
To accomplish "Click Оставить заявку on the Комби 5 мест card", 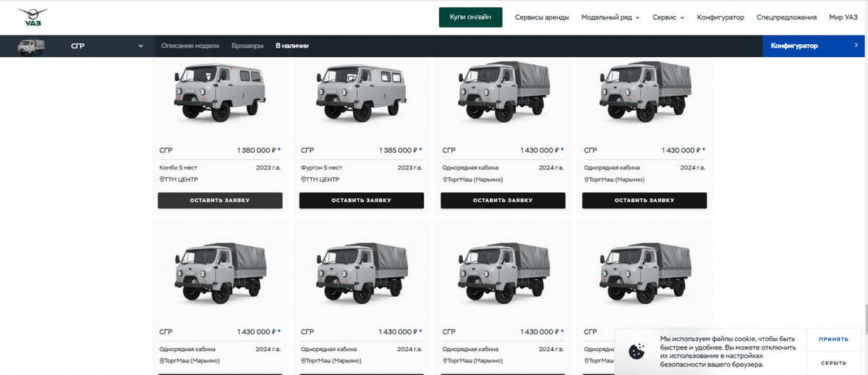I will [220, 201].
